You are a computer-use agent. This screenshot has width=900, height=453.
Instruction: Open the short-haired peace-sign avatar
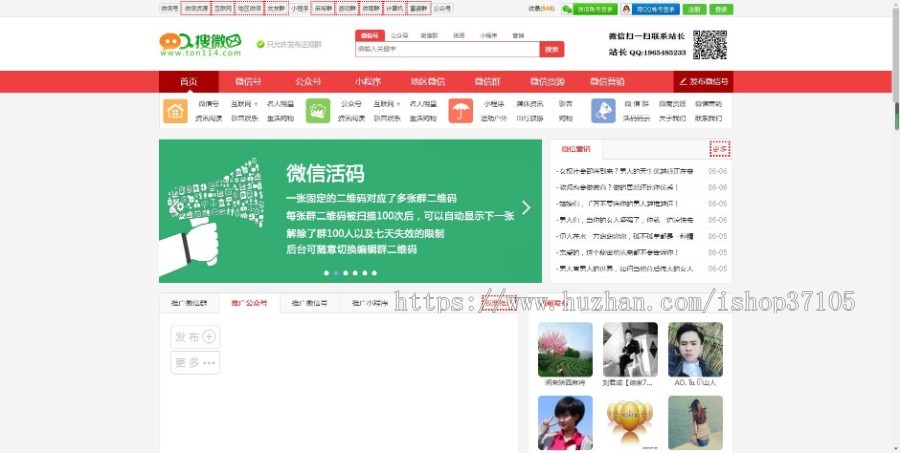(x=565, y=423)
